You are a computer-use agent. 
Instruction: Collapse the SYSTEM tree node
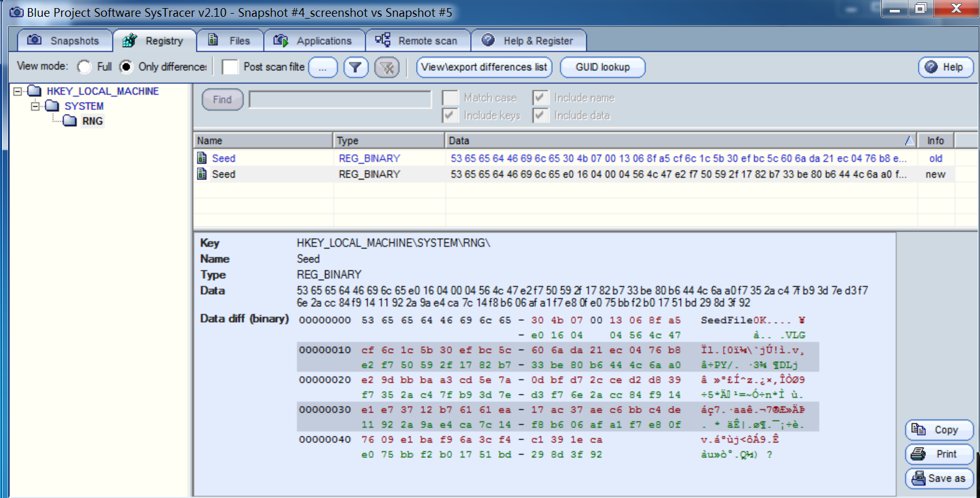35,106
